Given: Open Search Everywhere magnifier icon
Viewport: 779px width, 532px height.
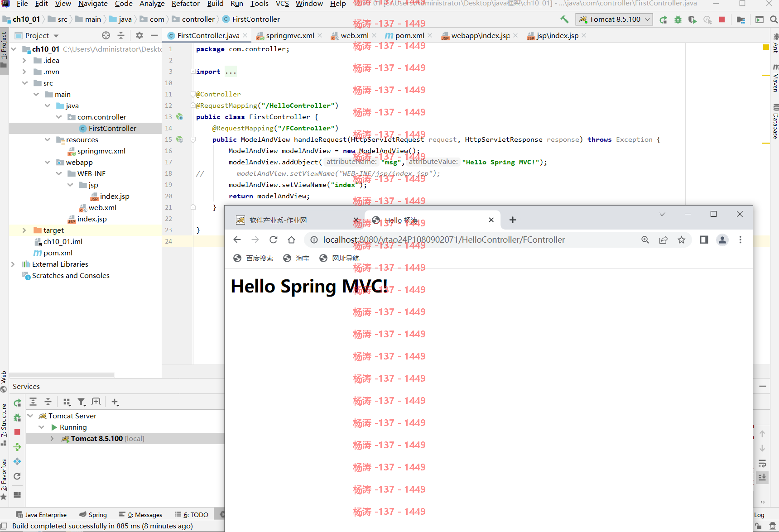Looking at the screenshot, I should 774,19.
